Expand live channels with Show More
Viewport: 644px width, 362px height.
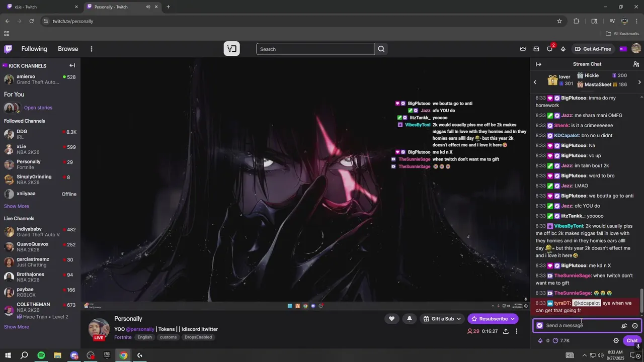click(x=17, y=327)
